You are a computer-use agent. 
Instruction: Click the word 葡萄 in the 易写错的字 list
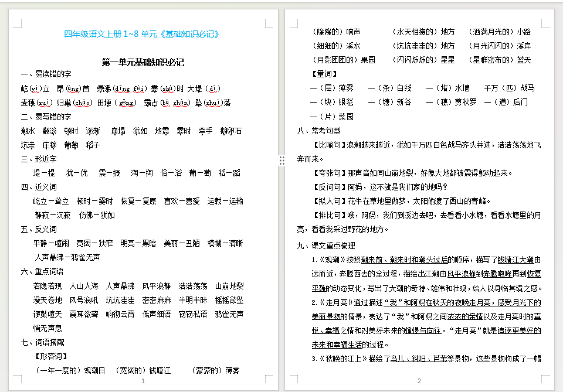pyautogui.click(x=71, y=145)
